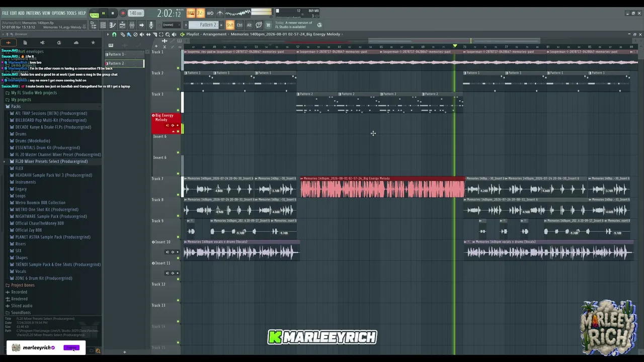The height and width of the screenshot is (362, 644).
Task: Open the shopping cart store icon
Action: pyautogui.click(x=268, y=25)
